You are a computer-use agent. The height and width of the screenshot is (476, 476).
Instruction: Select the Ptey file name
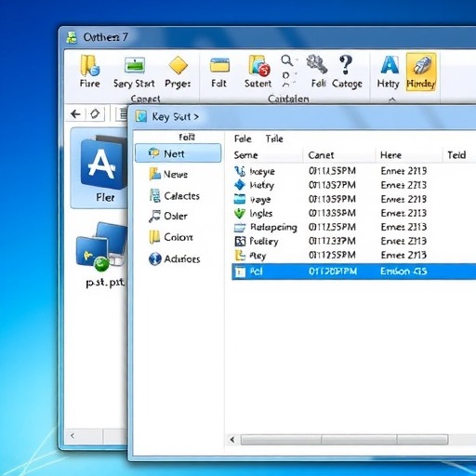pyautogui.click(x=258, y=256)
